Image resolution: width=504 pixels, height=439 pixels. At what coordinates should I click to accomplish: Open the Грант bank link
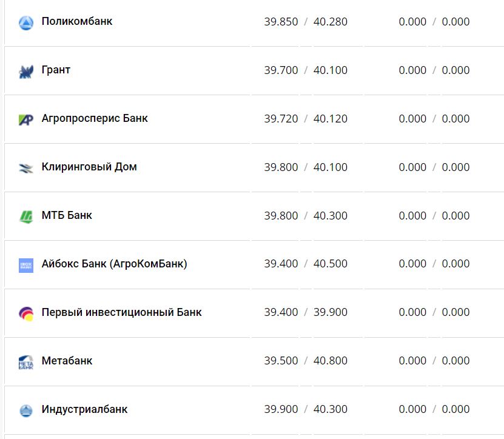(x=56, y=70)
